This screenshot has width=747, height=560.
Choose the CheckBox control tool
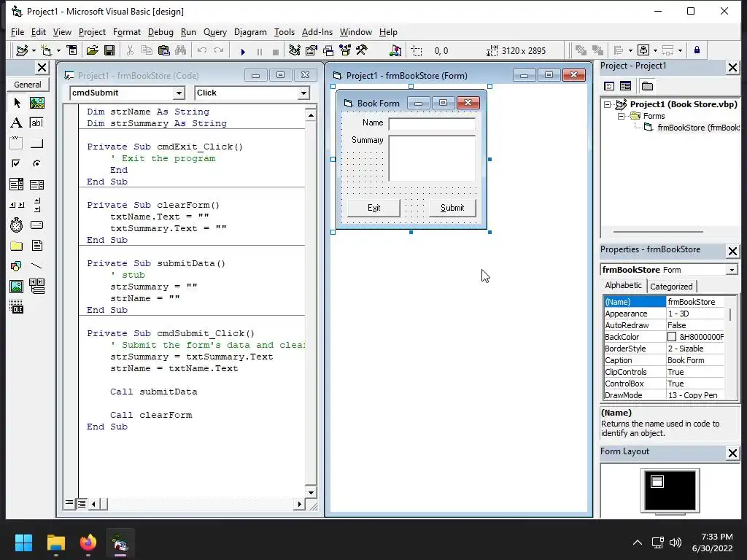click(17, 163)
